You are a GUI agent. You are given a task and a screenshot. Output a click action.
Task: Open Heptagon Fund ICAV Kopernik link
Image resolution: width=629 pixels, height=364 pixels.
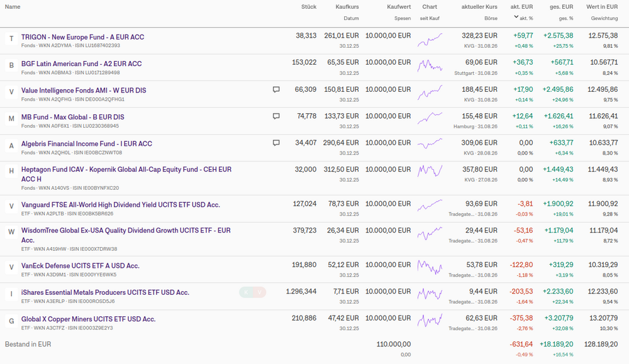[126, 174]
